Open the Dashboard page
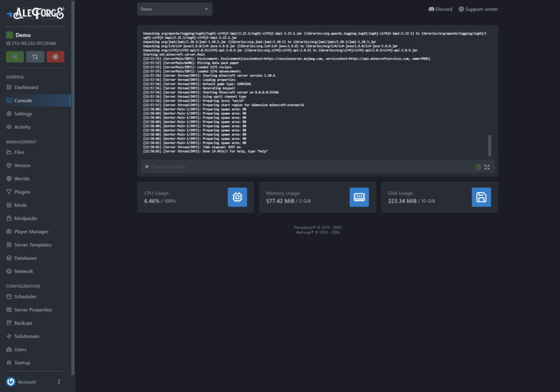The width and height of the screenshot is (560, 392). (x=26, y=88)
